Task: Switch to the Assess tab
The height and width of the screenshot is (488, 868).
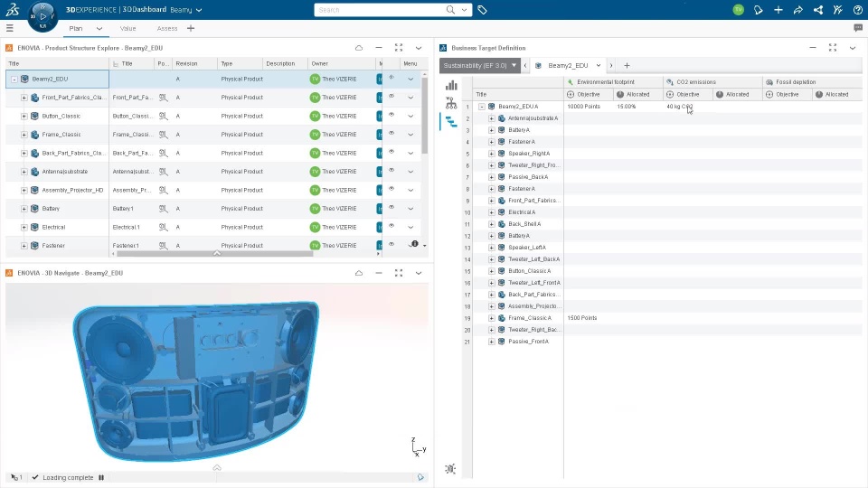Action: click(x=167, y=28)
